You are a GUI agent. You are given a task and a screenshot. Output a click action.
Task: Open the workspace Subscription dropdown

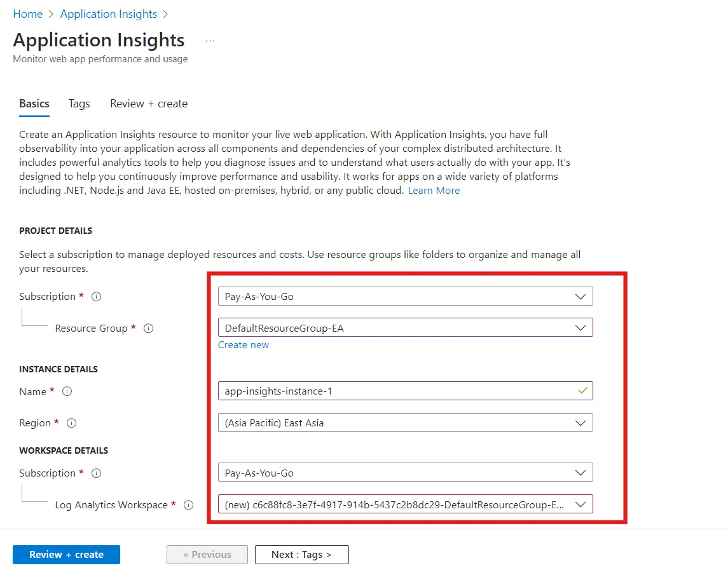click(x=405, y=473)
